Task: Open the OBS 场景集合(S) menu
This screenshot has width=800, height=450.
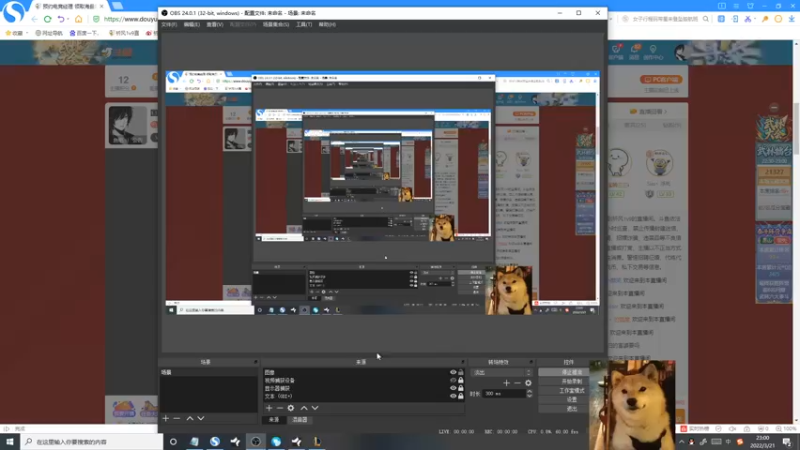Action: click(276, 24)
